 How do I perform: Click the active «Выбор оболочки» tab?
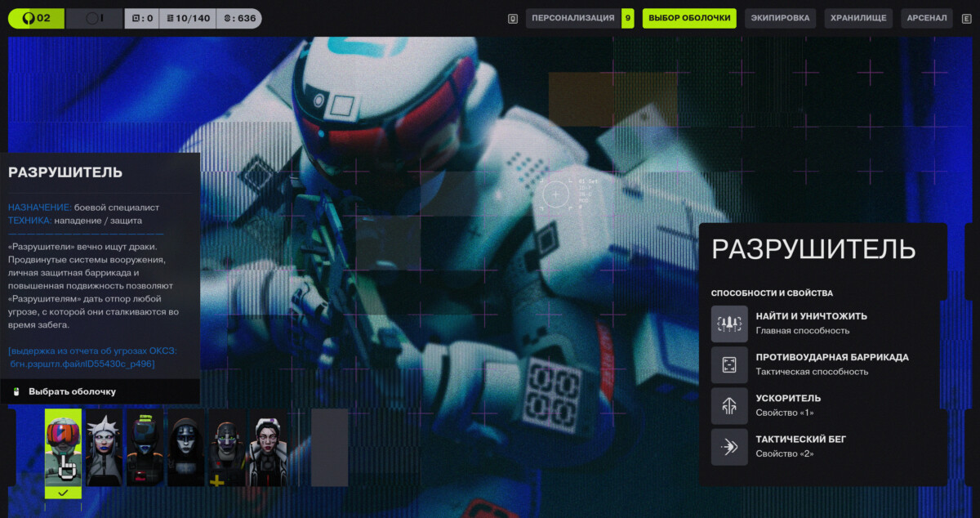[689, 18]
